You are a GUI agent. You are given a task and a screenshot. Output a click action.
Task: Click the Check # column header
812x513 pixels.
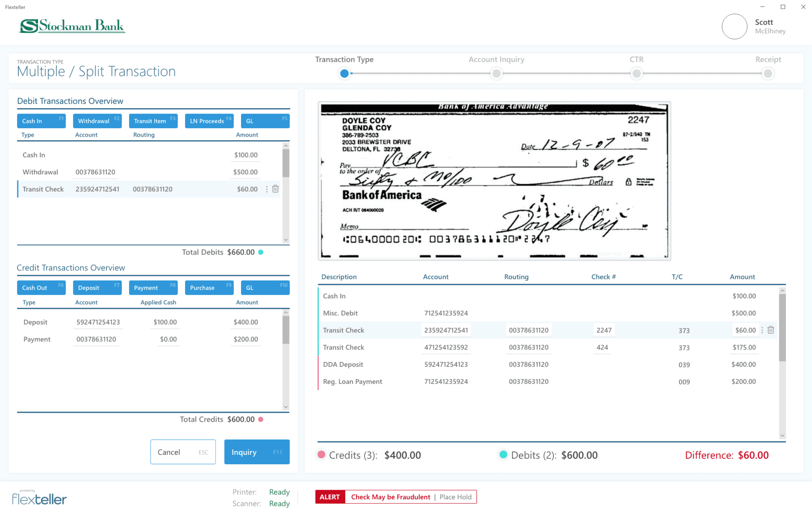603,277
